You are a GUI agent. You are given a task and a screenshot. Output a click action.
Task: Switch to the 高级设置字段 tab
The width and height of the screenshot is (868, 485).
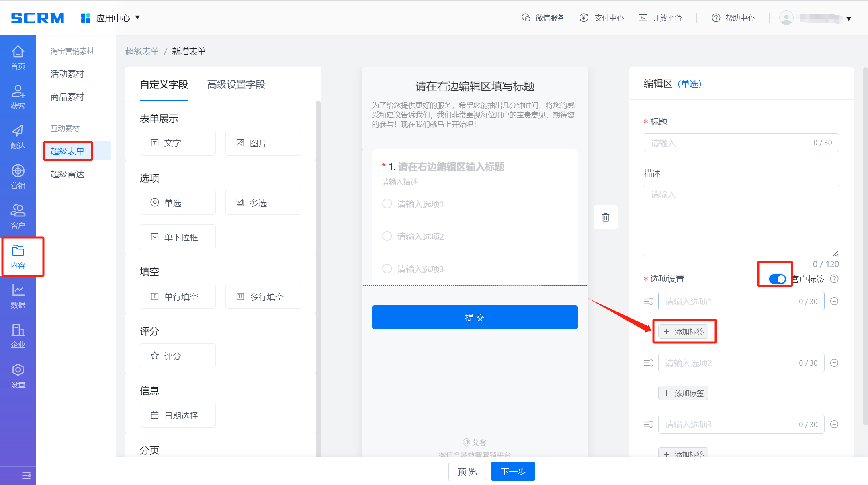coord(236,84)
